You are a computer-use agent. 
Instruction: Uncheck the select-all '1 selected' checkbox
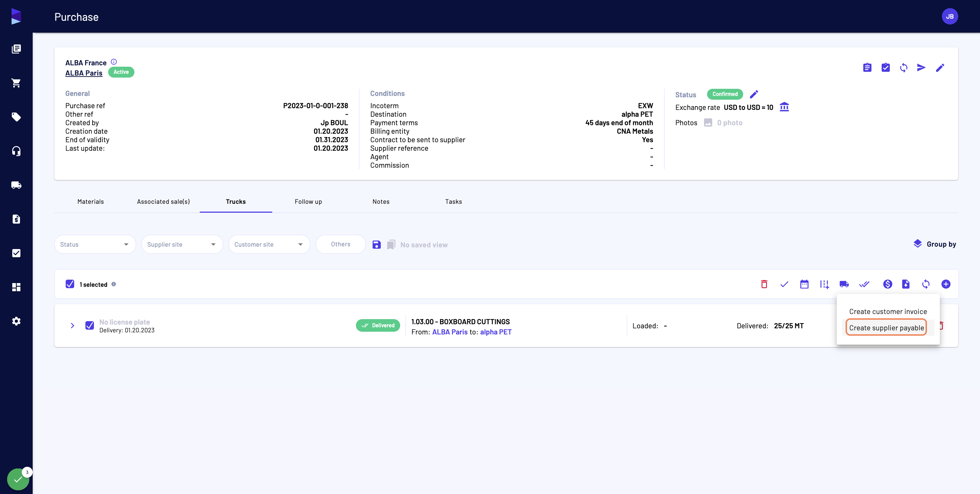[70, 284]
